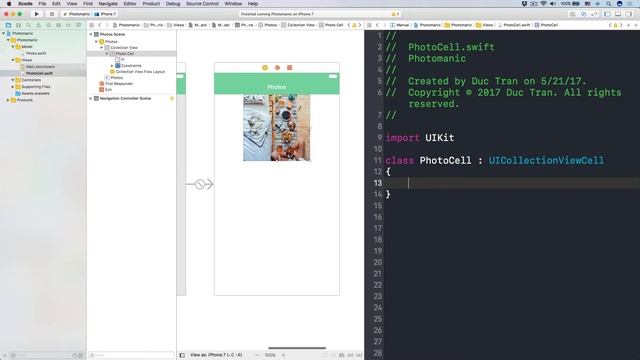Expand the Supporting Files group
This screenshot has width=640, height=360.
(13, 87)
